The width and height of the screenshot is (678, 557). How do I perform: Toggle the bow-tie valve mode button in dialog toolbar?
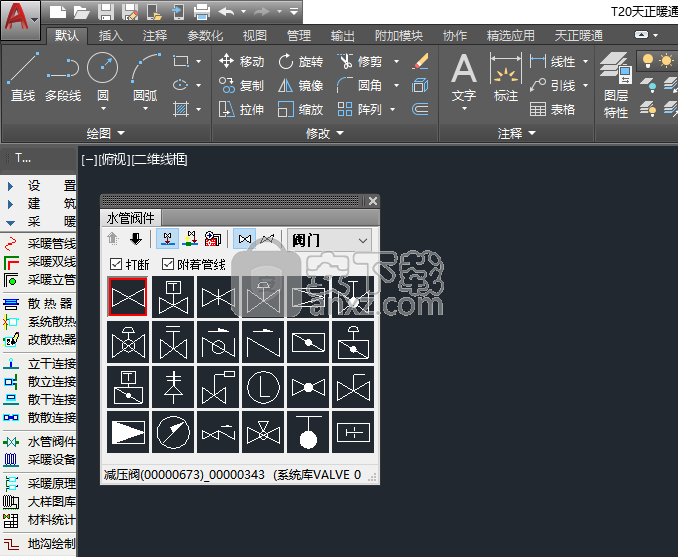[x=244, y=239]
